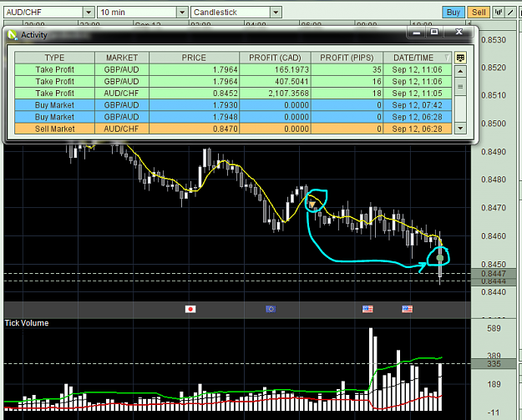The image size is (522, 420).
Task: Click the Activity window title text
Action: [34, 35]
